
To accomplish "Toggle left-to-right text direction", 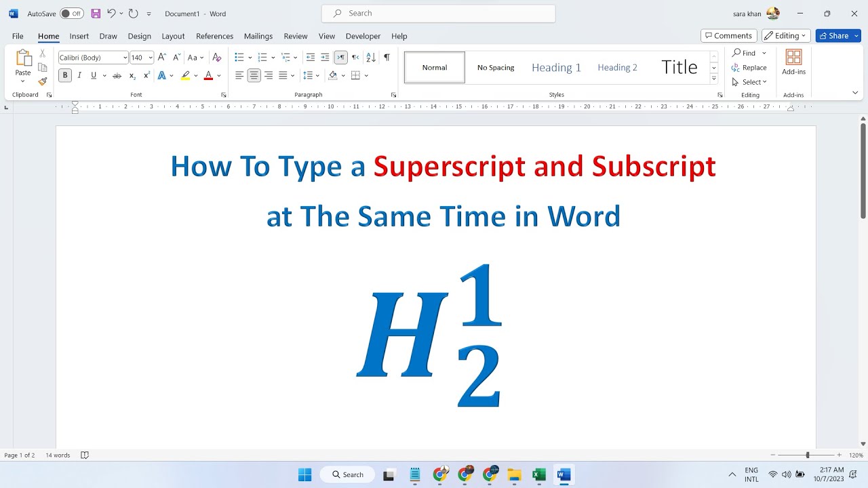I will coord(340,58).
